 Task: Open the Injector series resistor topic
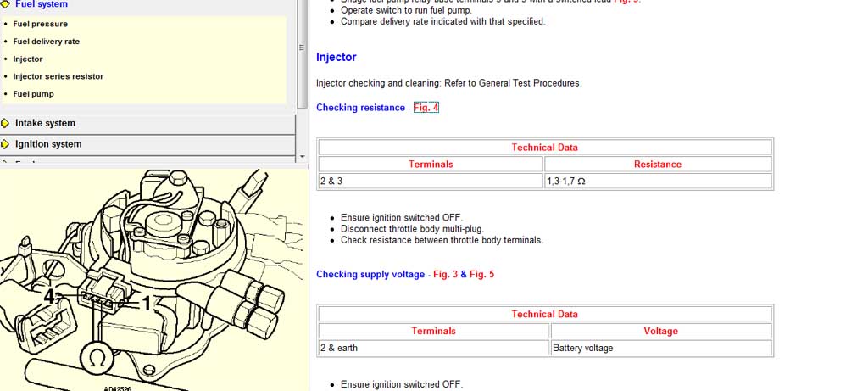click(58, 76)
